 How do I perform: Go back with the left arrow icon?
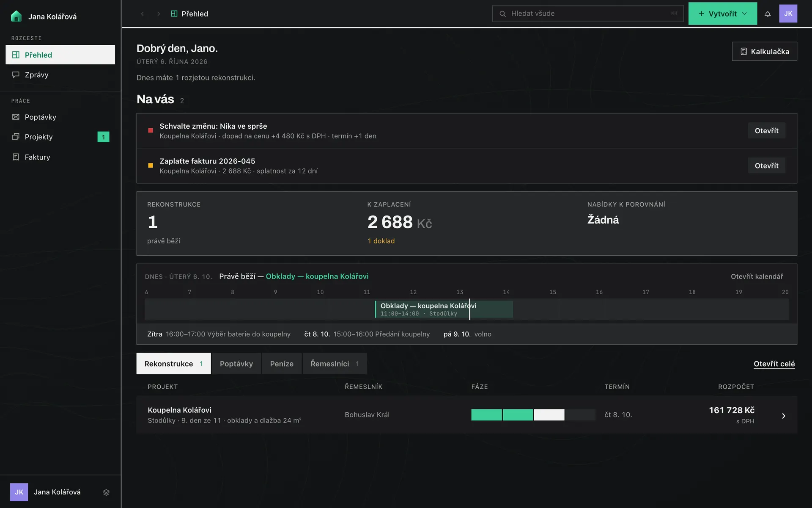point(143,14)
